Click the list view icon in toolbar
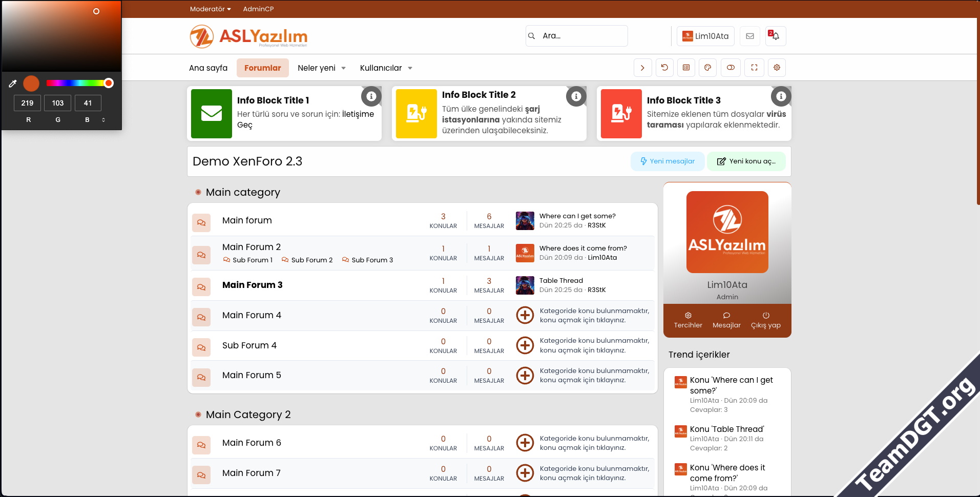Screen dimensions: 980x497 click(x=686, y=68)
